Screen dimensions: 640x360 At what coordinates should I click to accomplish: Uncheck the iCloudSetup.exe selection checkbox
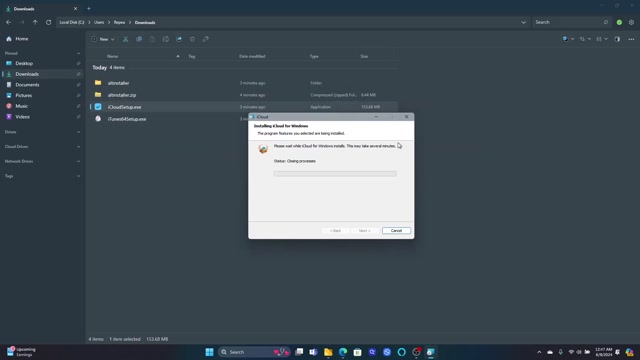(x=98, y=107)
